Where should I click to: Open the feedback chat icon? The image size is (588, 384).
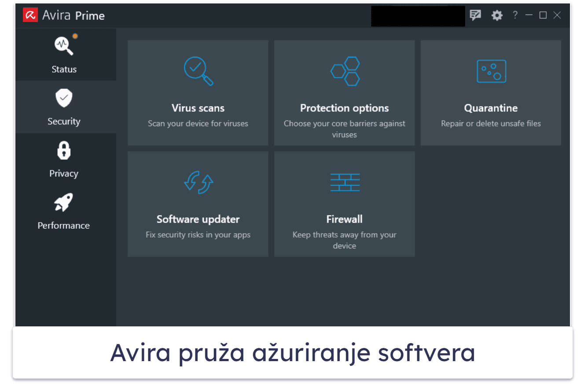coord(475,15)
